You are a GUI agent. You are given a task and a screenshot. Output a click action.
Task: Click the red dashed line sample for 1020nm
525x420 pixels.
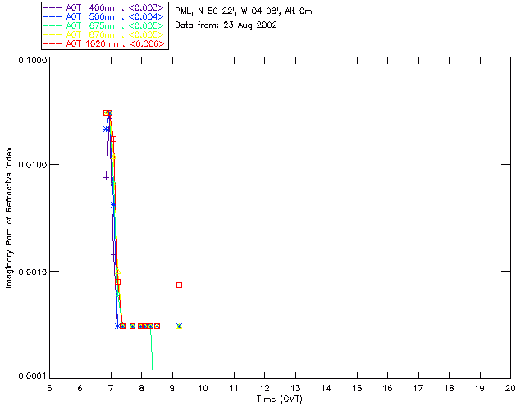click(x=52, y=43)
